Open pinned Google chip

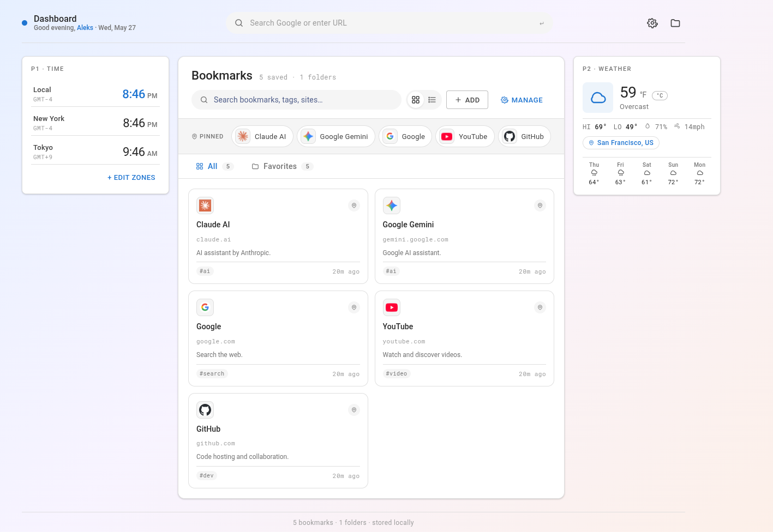coord(405,136)
